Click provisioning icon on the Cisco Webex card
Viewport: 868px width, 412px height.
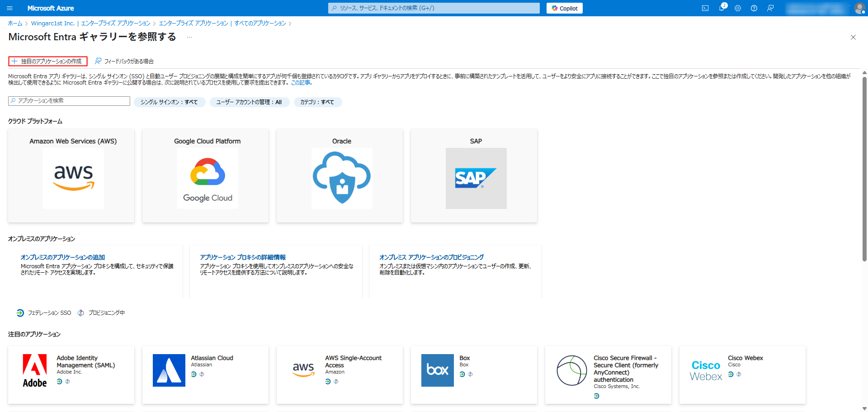point(739,374)
